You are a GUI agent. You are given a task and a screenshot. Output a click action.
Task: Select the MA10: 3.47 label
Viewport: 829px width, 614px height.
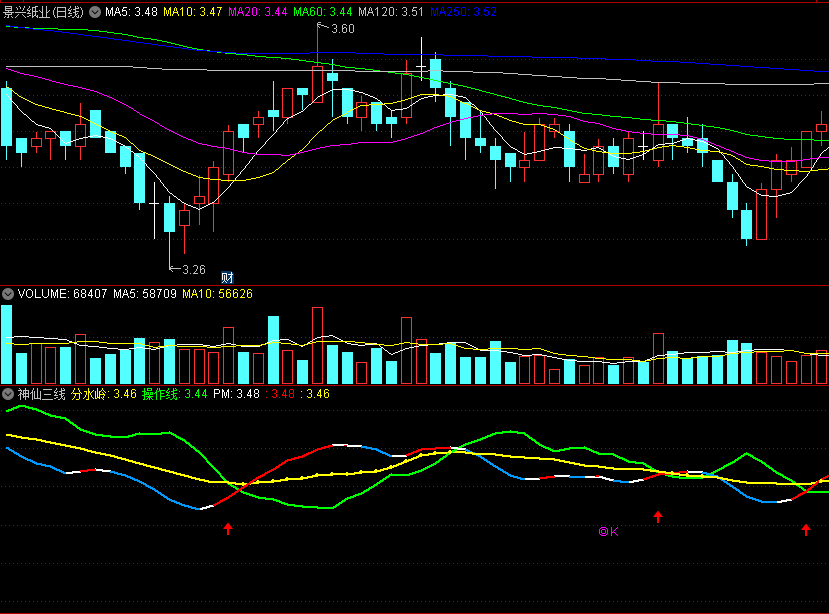pyautogui.click(x=192, y=12)
